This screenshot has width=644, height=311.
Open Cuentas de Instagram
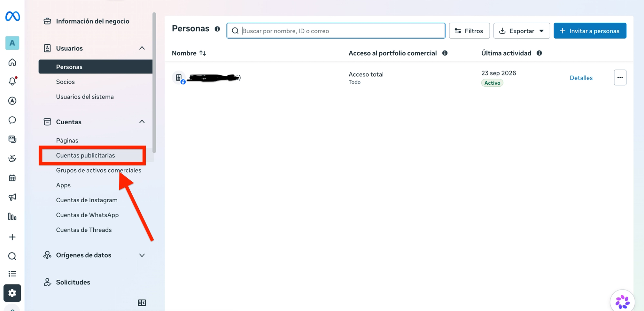click(87, 200)
